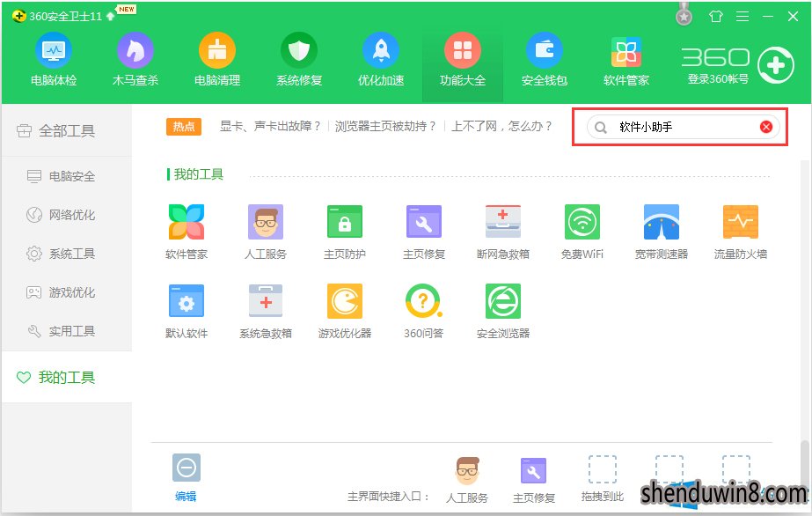The image size is (812, 516).
Task: Select 系统工具 category in sidebar
Action: pyautogui.click(x=66, y=254)
